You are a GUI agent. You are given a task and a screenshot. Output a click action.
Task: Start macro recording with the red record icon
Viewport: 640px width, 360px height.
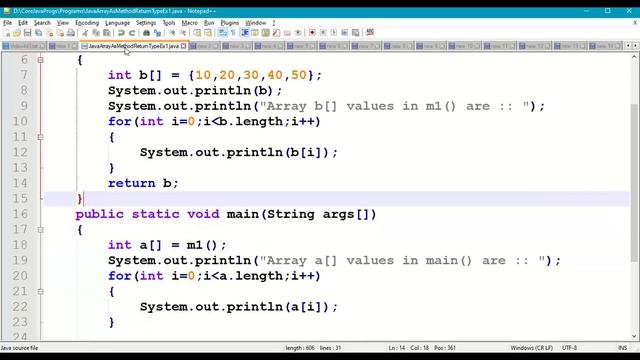point(312,33)
